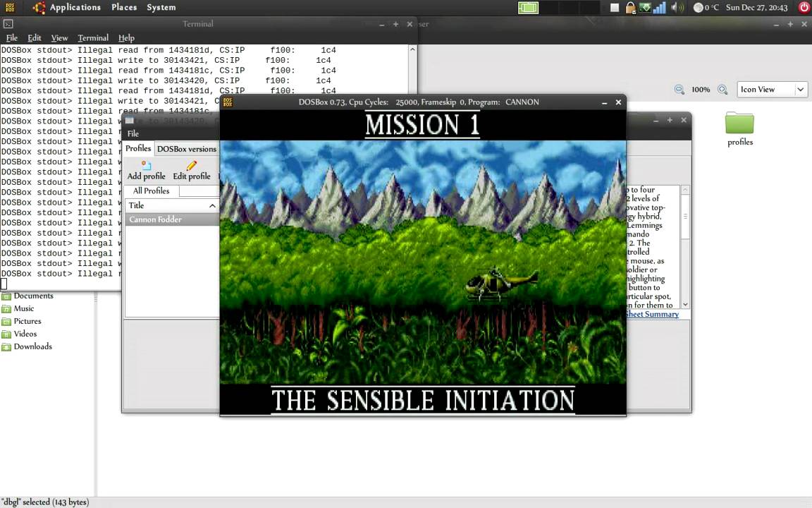Click the DOSBox icon in DOSBox title bar
812x508 pixels.
click(x=228, y=102)
